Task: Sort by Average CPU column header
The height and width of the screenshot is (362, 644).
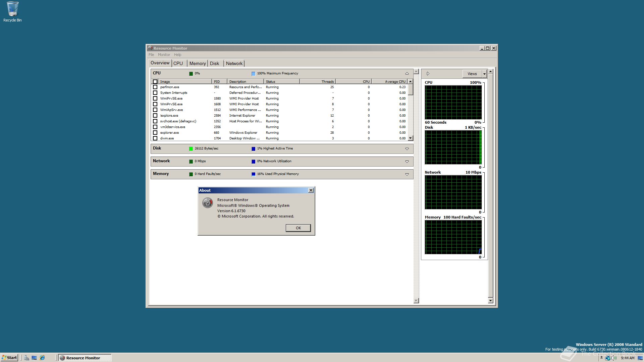Action: [x=389, y=81]
